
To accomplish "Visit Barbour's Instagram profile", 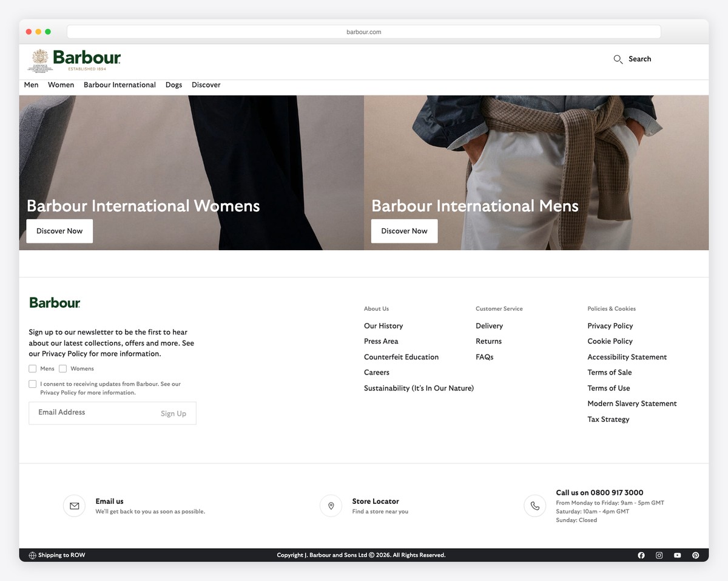I will click(659, 555).
